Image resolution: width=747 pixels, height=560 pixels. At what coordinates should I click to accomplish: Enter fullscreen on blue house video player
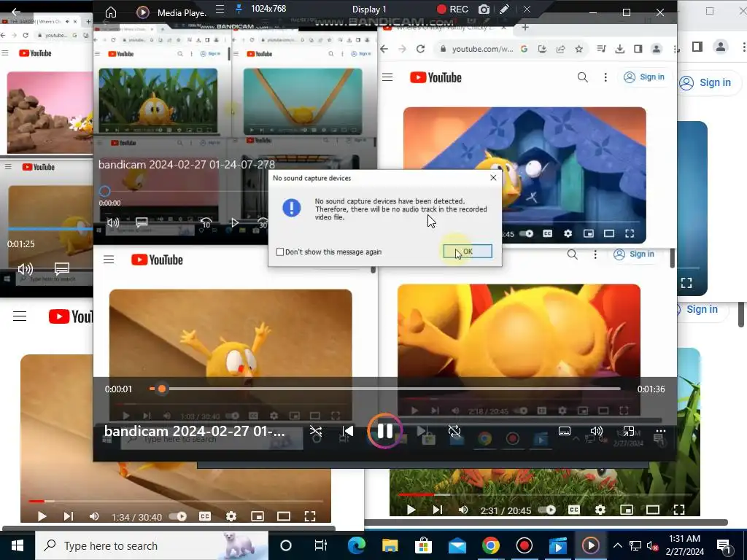click(x=630, y=233)
